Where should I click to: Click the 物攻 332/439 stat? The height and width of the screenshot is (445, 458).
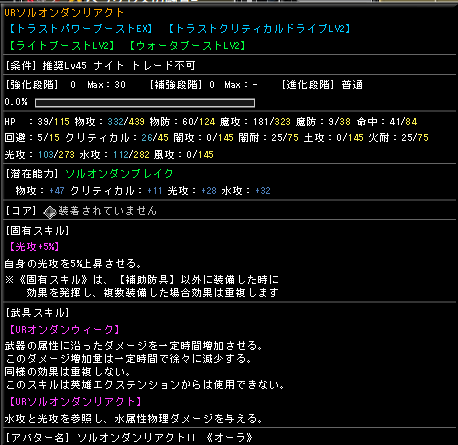point(110,122)
